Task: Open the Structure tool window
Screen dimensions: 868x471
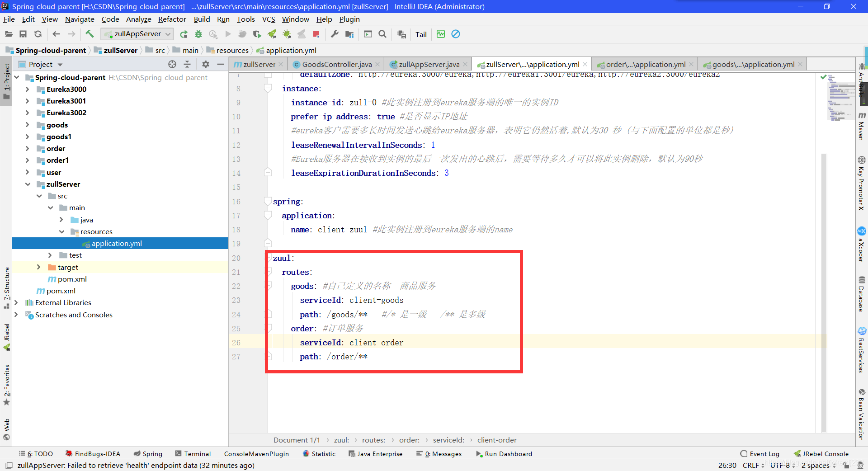Action: (x=6, y=288)
